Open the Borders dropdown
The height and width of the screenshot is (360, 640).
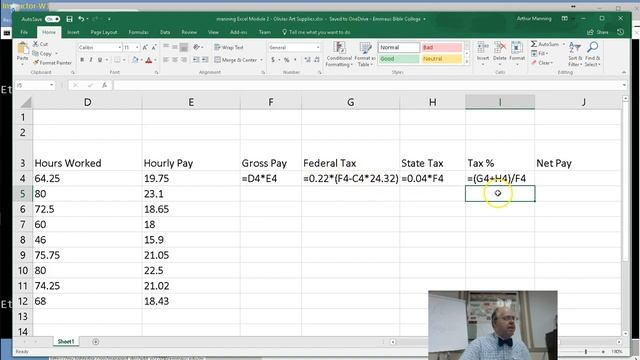coord(124,60)
